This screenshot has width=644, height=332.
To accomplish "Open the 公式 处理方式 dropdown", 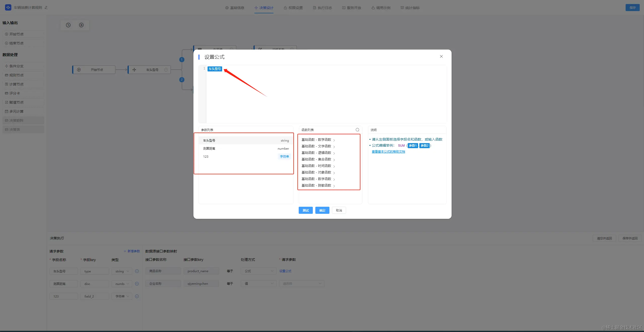I will (x=258, y=271).
